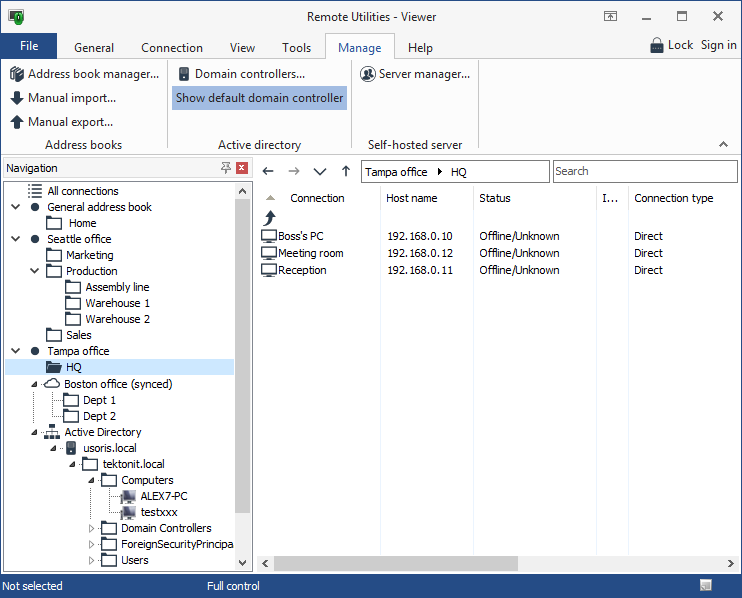742x598 pixels.
Task: Click the right arrow of the horizontal scrollbar
Action: tap(731, 563)
